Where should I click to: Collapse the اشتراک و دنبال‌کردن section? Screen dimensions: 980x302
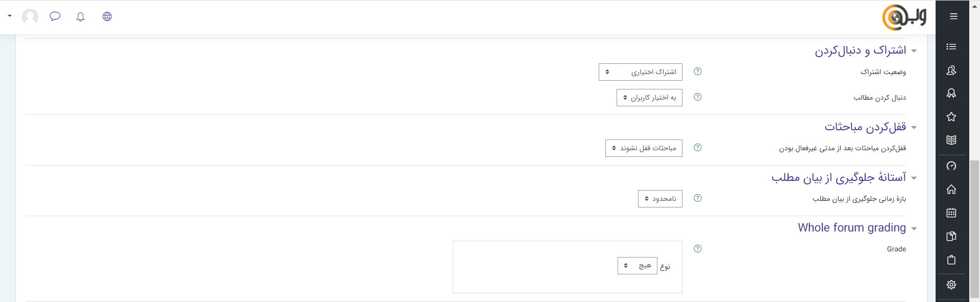[x=914, y=51]
